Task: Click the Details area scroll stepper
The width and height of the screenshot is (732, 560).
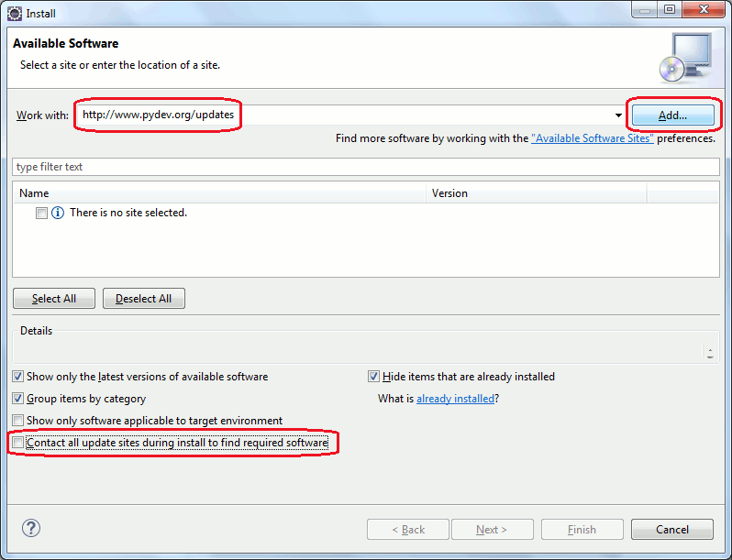Action: [x=710, y=352]
